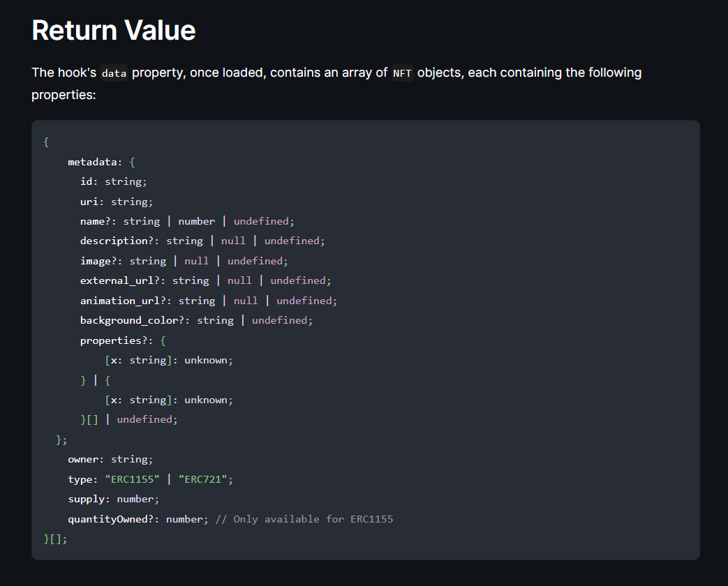The image size is (728, 586).
Task: Click the opening '{' first code line
Action: click(x=46, y=142)
